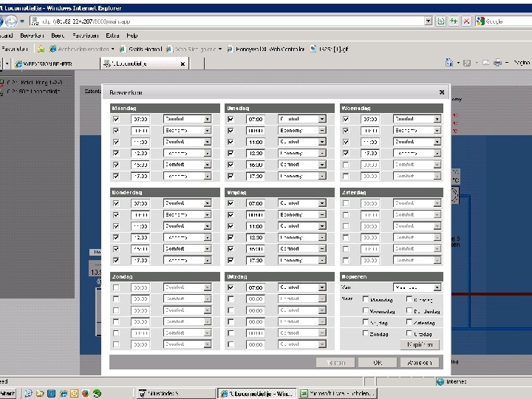
Task: Click the Maandag 07:00 time field
Action: coord(140,119)
